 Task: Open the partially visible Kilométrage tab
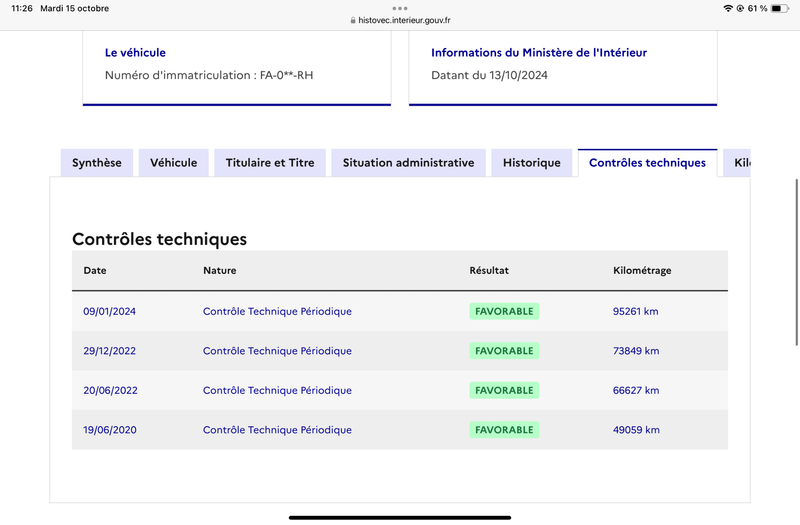click(737, 163)
